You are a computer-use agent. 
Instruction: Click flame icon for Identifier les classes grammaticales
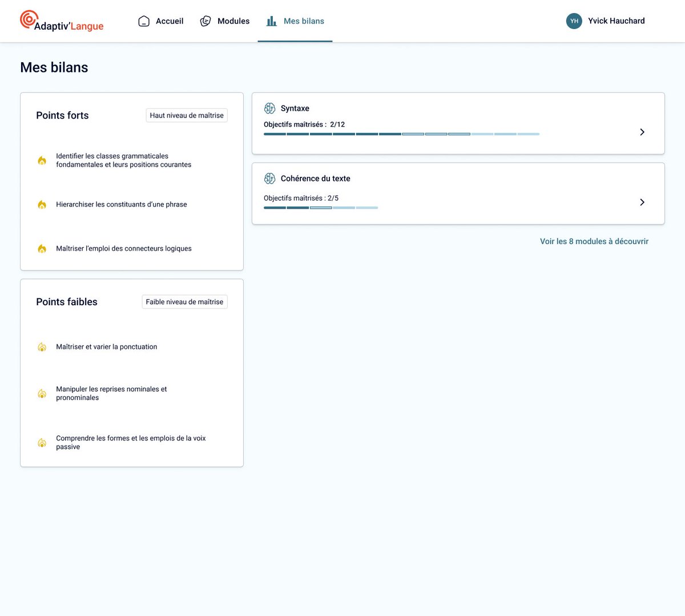(42, 160)
